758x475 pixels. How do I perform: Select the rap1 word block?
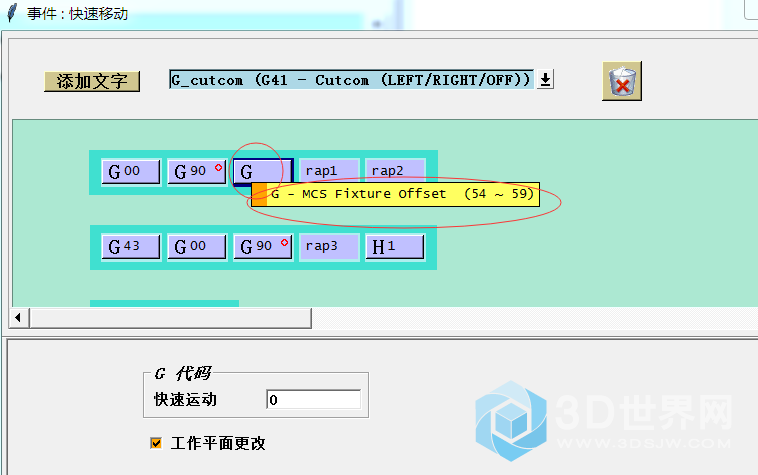pyautogui.click(x=329, y=171)
